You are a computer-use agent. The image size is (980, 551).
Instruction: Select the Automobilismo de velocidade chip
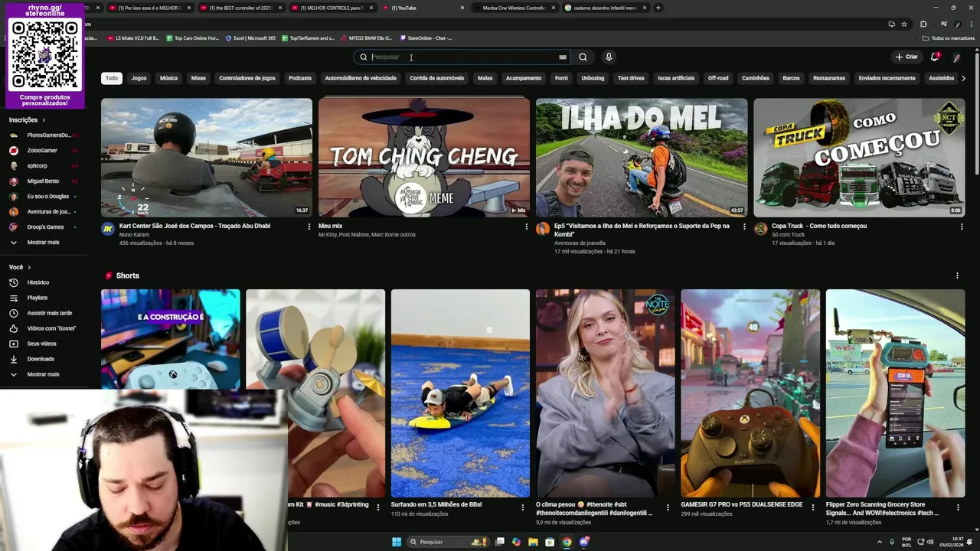point(361,78)
